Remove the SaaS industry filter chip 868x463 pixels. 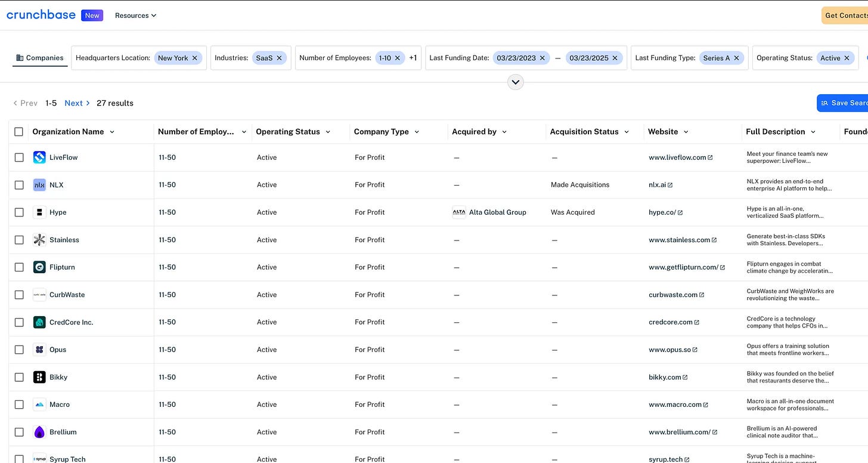pyautogui.click(x=279, y=58)
